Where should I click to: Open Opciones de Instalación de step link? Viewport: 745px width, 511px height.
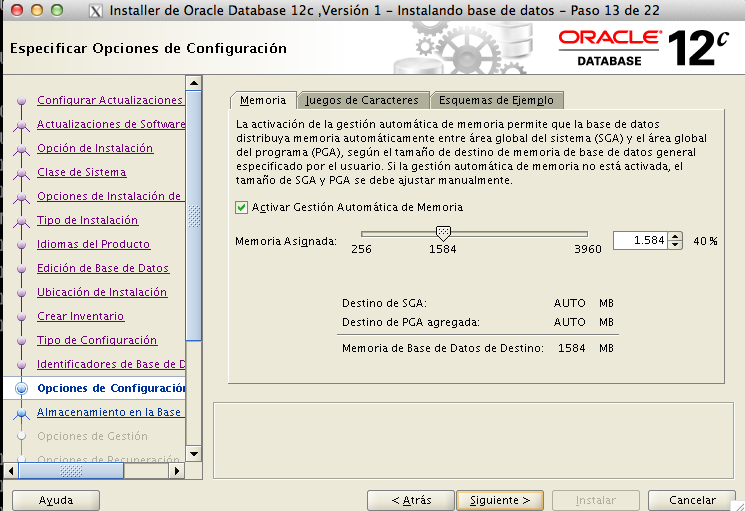coord(109,196)
